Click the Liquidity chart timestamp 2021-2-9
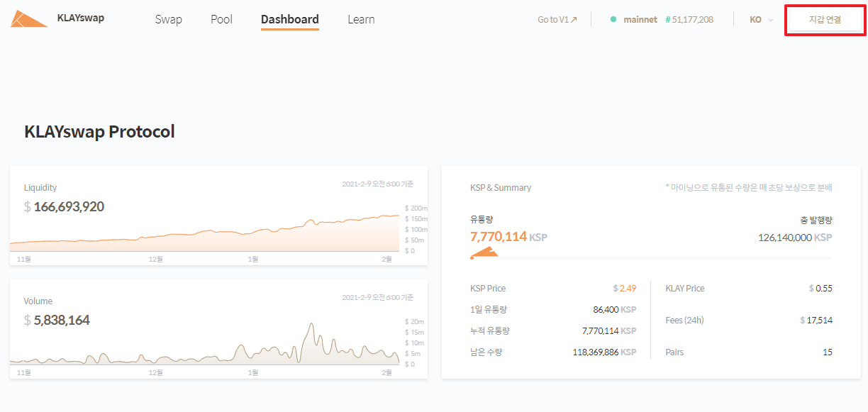868x412 pixels. click(377, 184)
